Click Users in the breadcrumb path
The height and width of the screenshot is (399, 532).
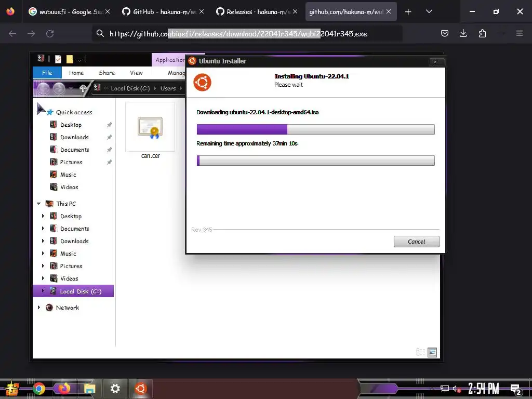[168, 88]
